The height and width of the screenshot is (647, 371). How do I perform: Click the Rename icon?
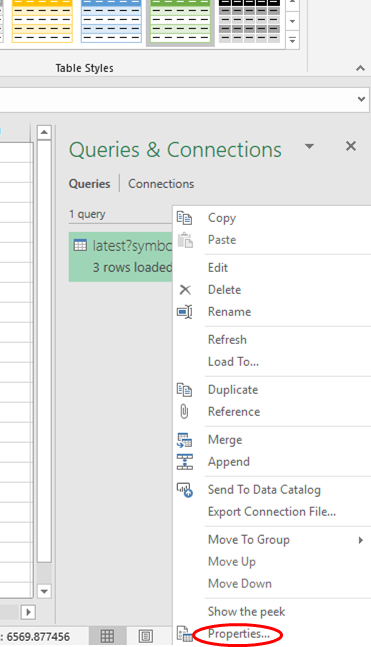pos(184,312)
